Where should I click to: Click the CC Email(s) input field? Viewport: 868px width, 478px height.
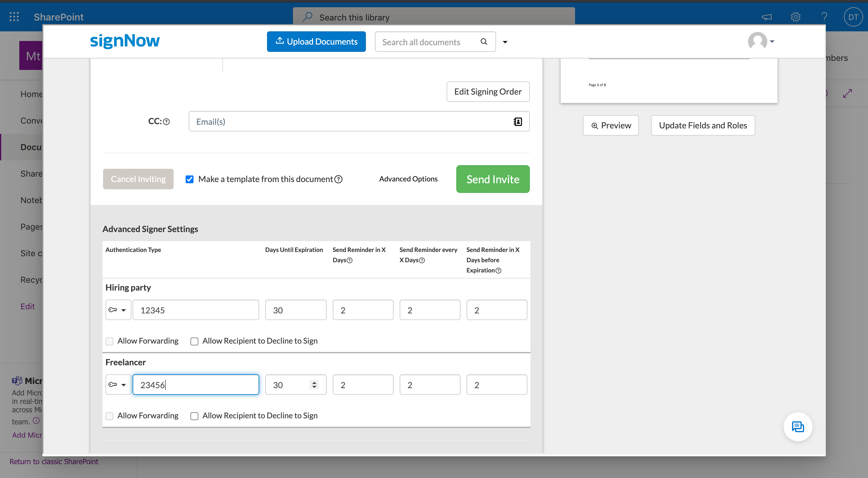(x=337, y=121)
